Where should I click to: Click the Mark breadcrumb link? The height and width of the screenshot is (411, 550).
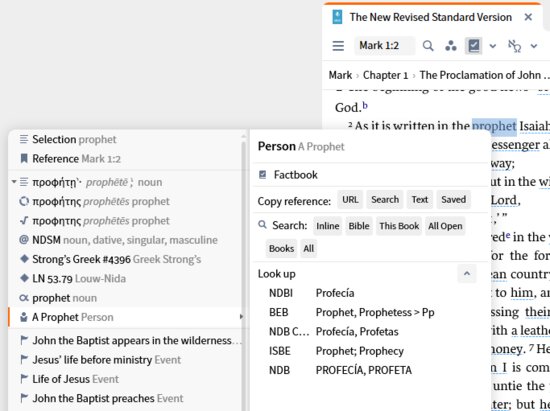coord(340,75)
